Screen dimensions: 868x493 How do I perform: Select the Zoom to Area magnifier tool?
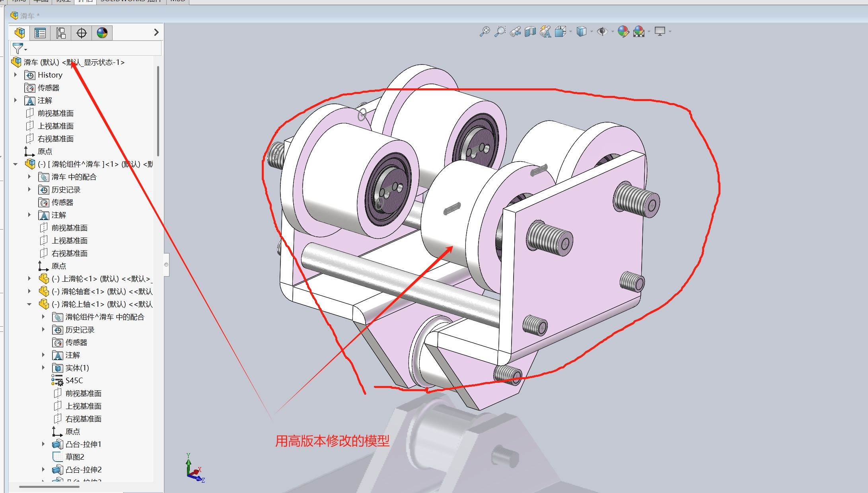point(500,31)
